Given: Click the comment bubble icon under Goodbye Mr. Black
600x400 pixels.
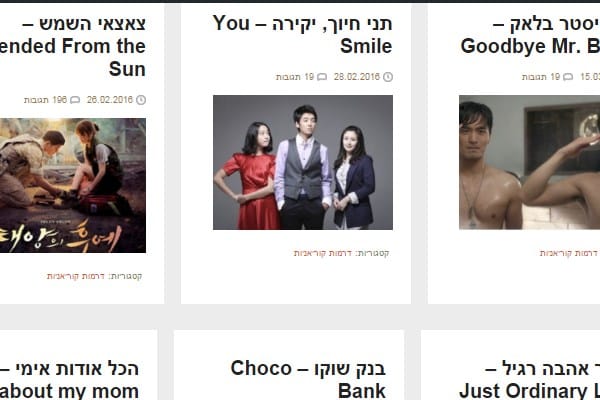Looking at the screenshot, I should click(x=568, y=77).
